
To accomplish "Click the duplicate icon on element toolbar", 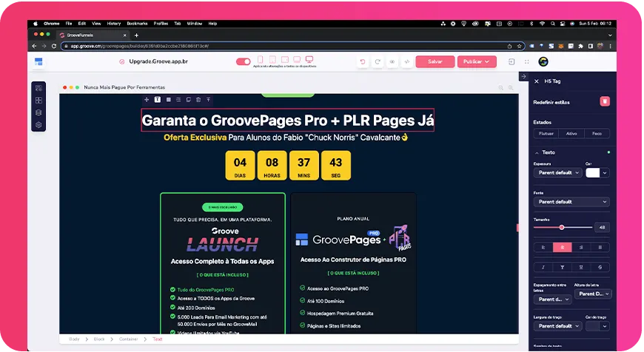I will (x=189, y=100).
